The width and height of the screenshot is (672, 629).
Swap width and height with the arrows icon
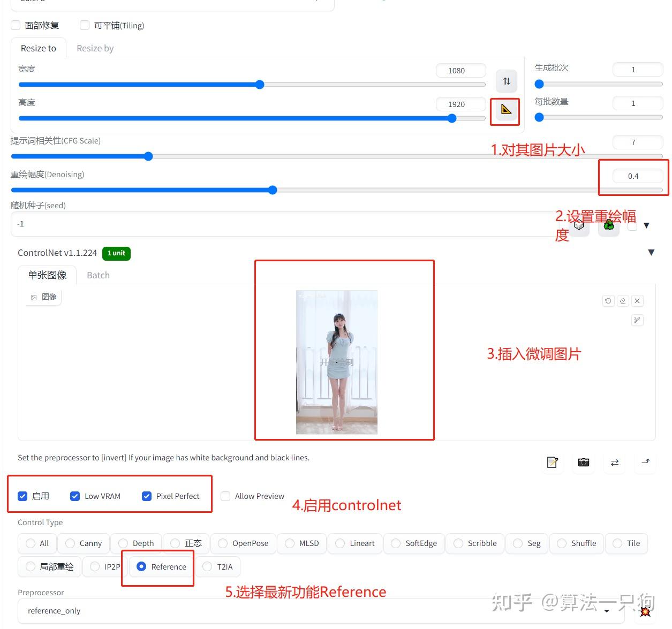pos(505,81)
